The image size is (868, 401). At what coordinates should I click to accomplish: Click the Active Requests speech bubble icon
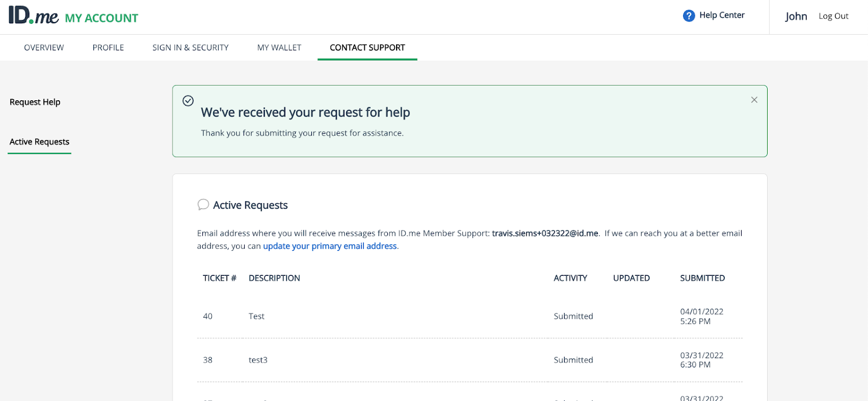(x=203, y=204)
